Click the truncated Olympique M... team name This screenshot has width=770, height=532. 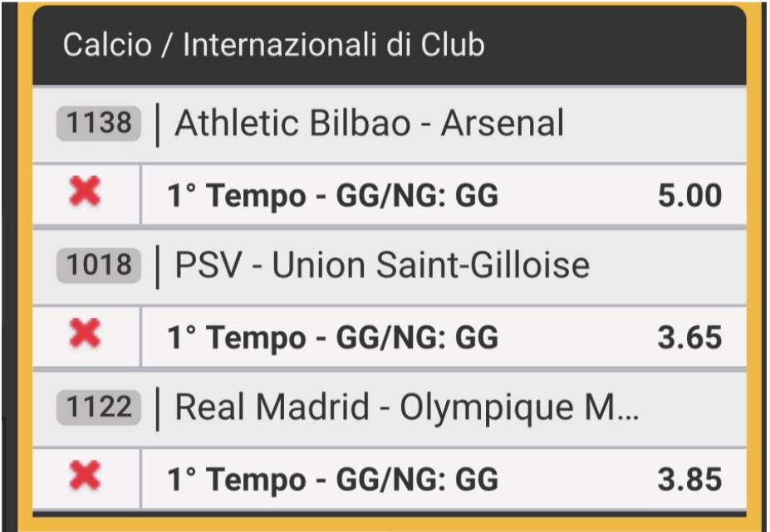[520, 408]
